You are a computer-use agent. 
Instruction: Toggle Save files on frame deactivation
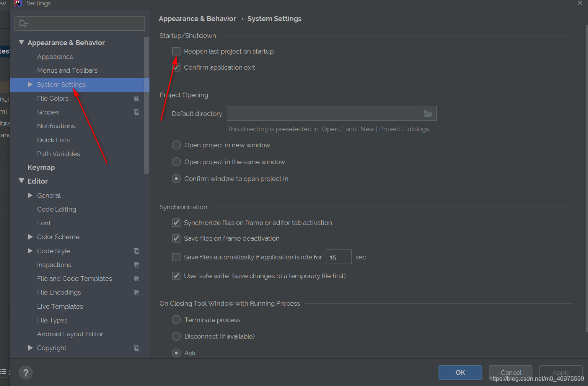pos(176,238)
